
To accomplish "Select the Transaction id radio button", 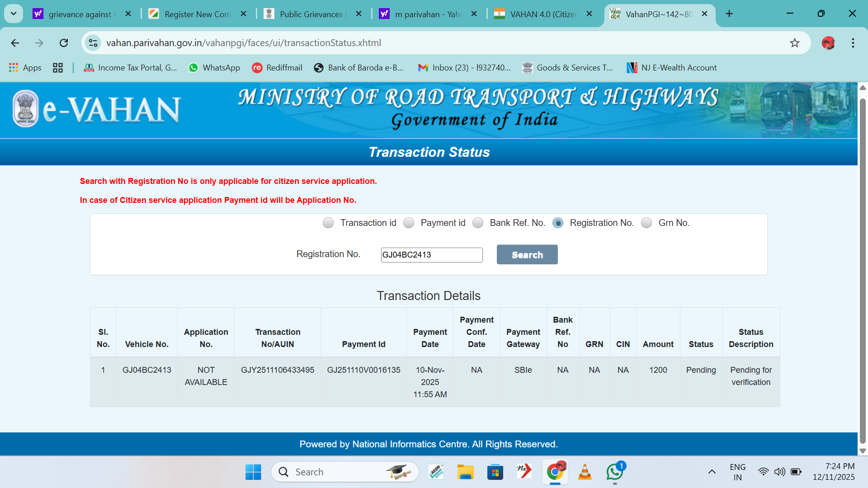I will click(328, 223).
